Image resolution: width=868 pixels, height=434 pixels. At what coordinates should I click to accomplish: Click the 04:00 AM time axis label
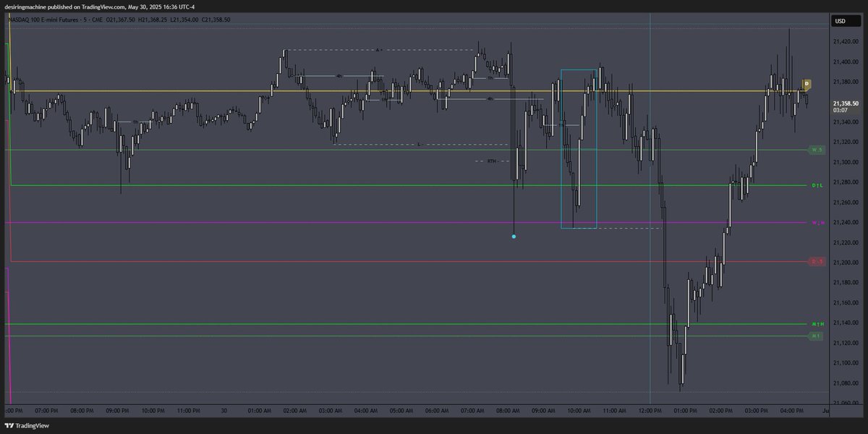366,411
